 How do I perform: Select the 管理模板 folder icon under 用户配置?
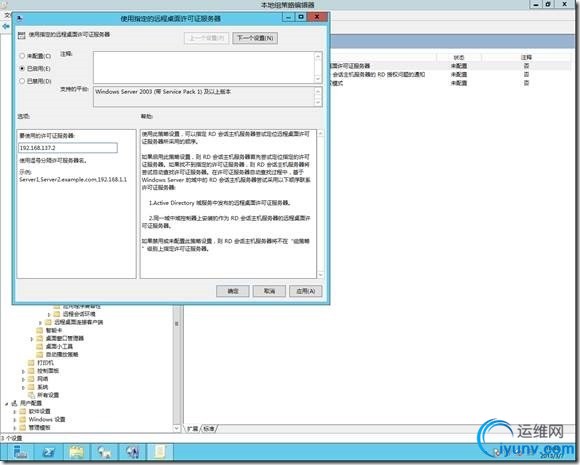pos(23,428)
